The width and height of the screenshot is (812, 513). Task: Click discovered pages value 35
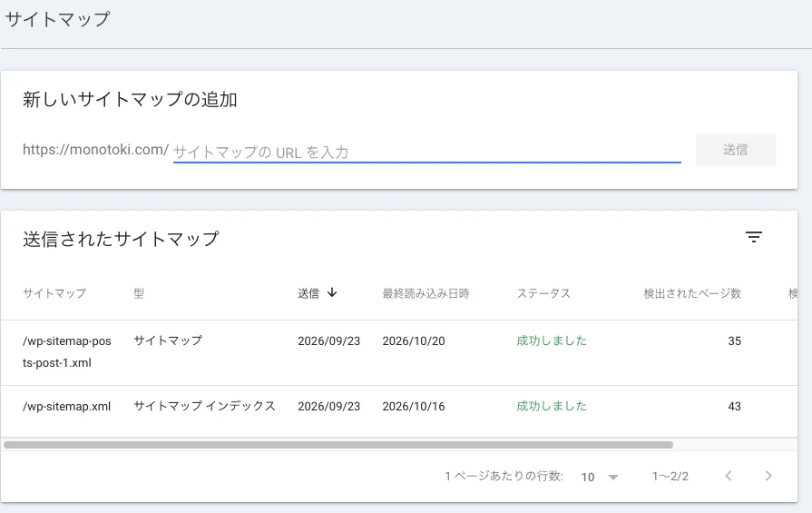[x=734, y=341]
